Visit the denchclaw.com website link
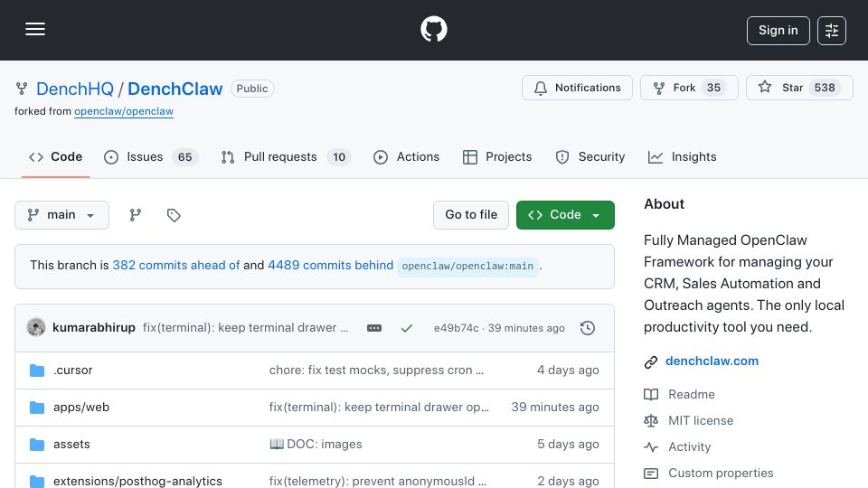 click(712, 361)
